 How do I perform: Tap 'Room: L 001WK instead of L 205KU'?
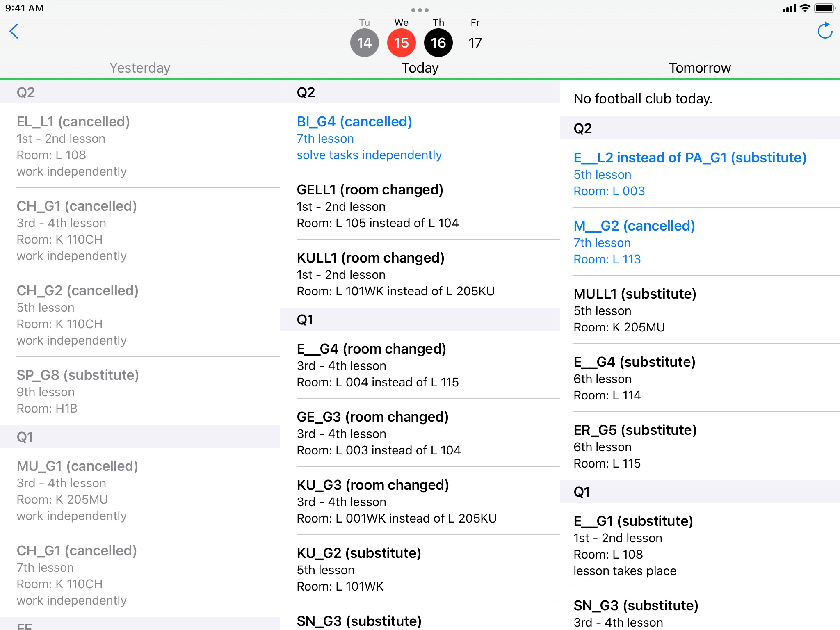(397, 518)
